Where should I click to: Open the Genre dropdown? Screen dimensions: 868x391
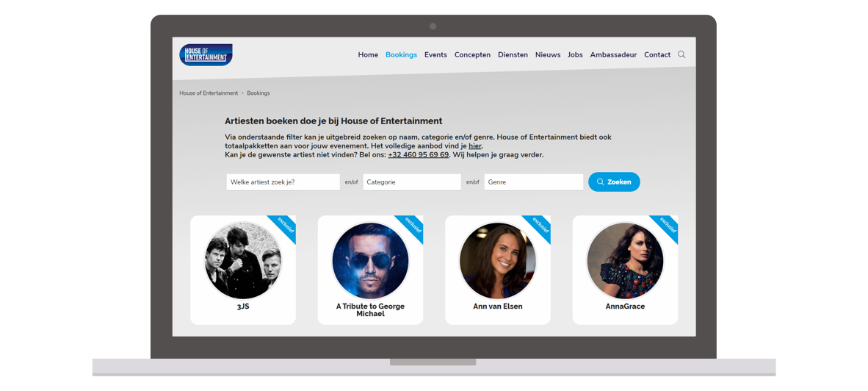[x=534, y=182]
